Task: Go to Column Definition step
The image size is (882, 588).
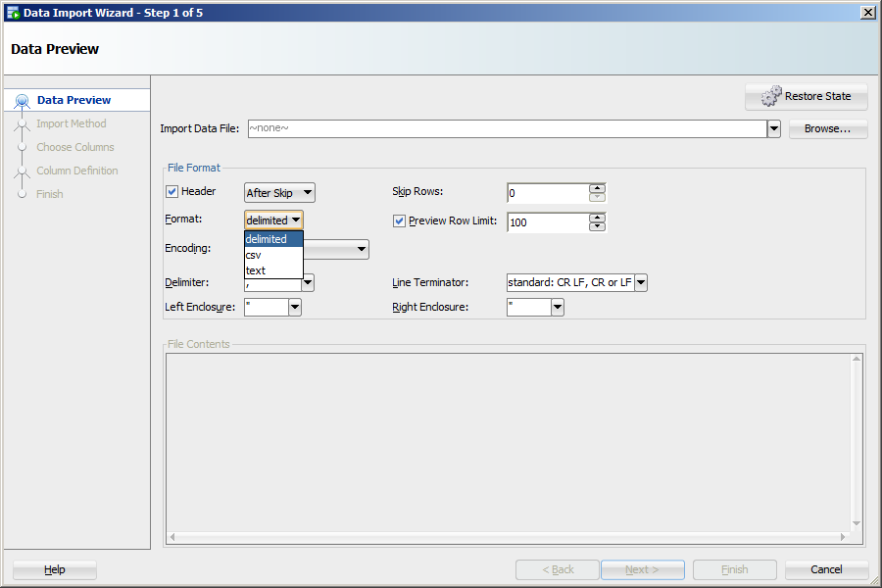Action: (77, 171)
